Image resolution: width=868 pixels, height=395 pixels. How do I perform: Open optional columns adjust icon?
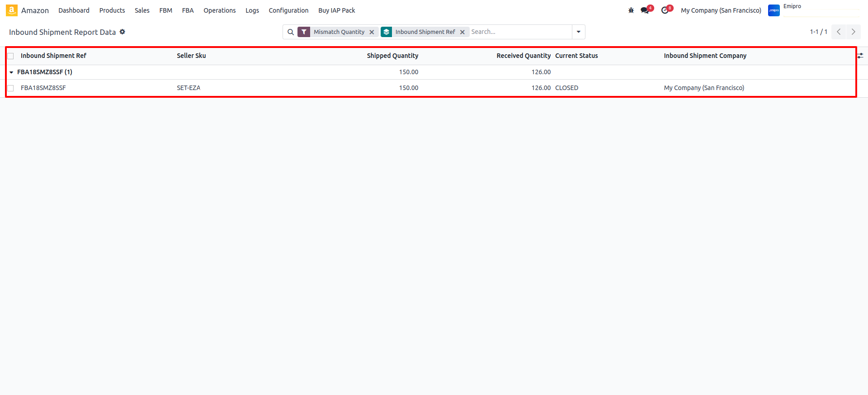pos(860,56)
